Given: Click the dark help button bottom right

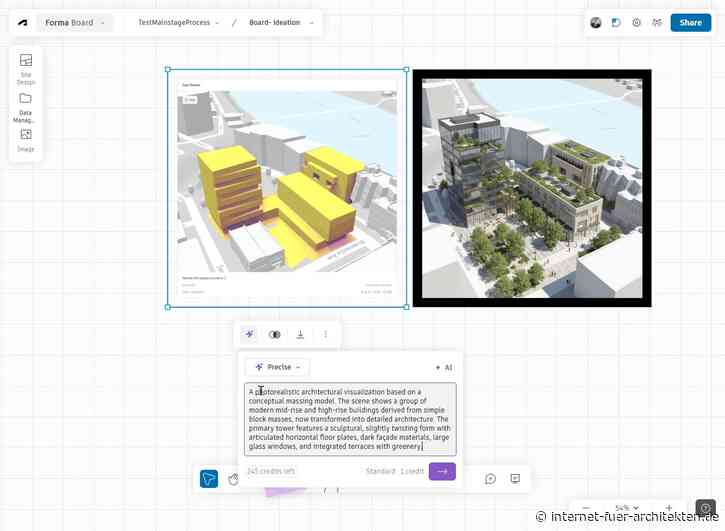Looking at the screenshot, I should 706,508.
